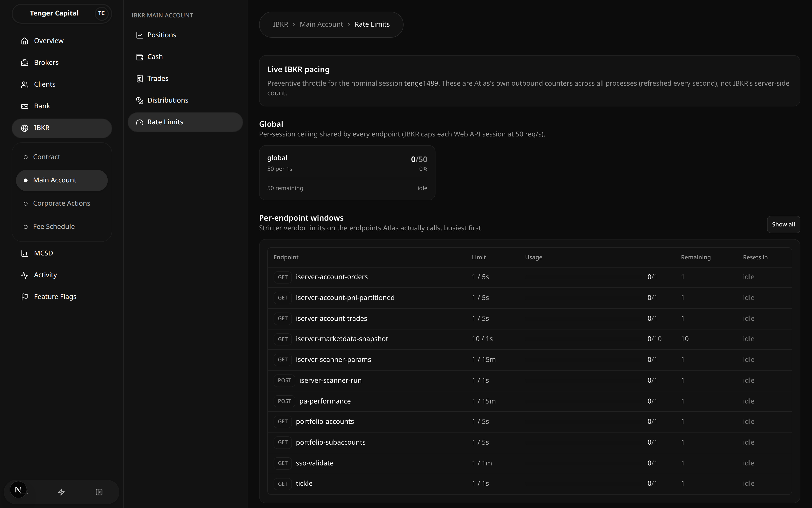Click the 10 / 1s limit value

[482, 339]
